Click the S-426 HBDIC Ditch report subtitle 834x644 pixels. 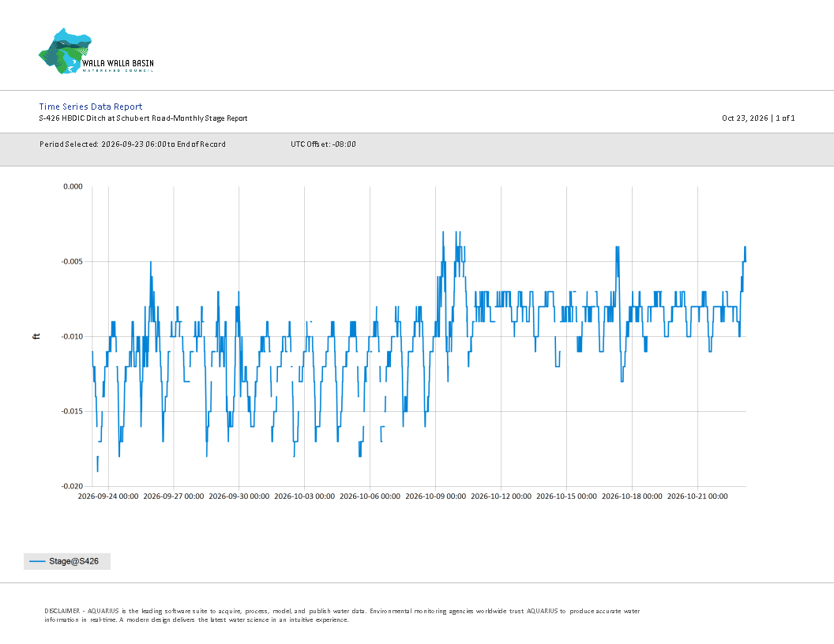(143, 118)
